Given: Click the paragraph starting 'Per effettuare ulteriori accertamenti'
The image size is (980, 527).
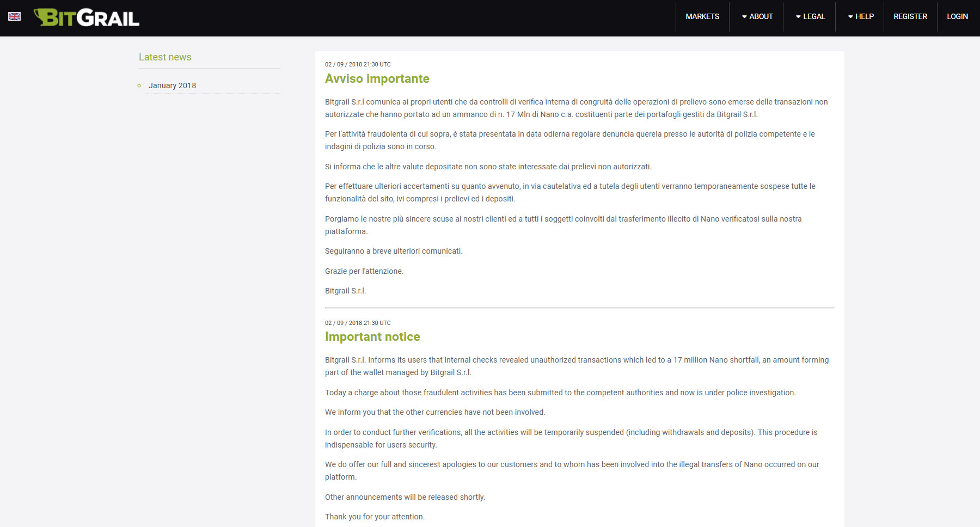Looking at the screenshot, I should click(570, 192).
